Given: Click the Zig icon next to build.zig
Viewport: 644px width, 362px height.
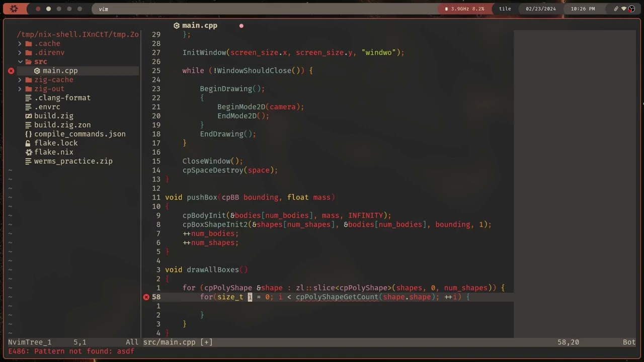Looking at the screenshot, I should [x=29, y=116].
